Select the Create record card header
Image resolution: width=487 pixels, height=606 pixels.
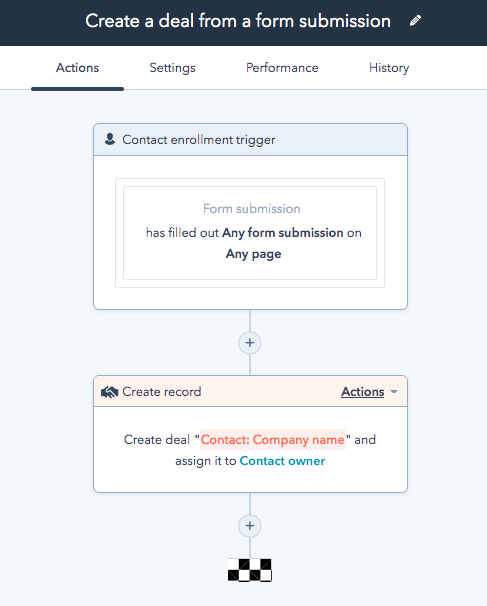click(250, 391)
